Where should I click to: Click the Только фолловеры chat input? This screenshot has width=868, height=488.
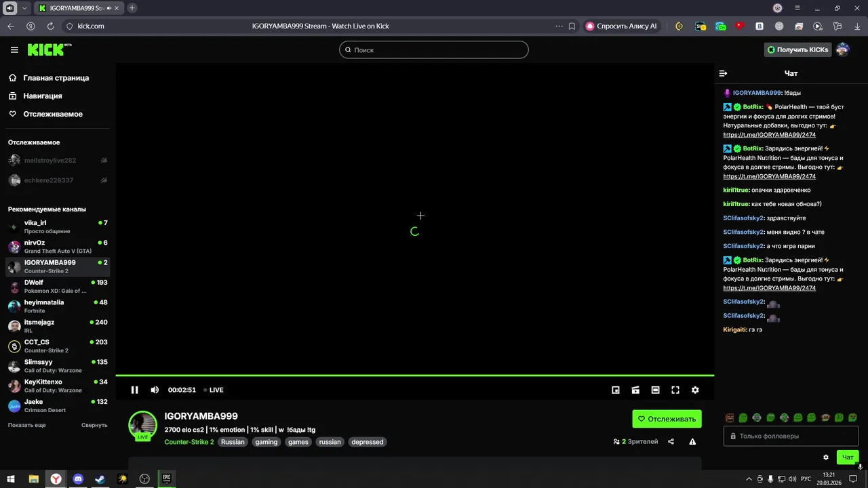click(x=791, y=436)
